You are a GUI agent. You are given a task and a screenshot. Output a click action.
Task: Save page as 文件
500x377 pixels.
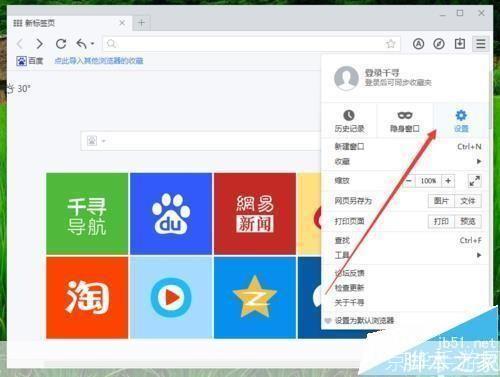coord(468,201)
